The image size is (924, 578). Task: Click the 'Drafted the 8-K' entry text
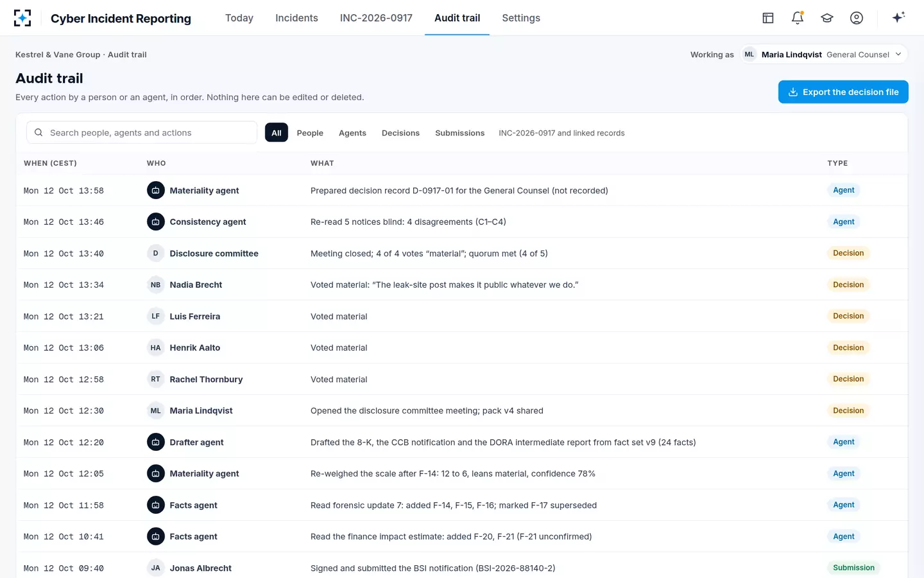(503, 442)
